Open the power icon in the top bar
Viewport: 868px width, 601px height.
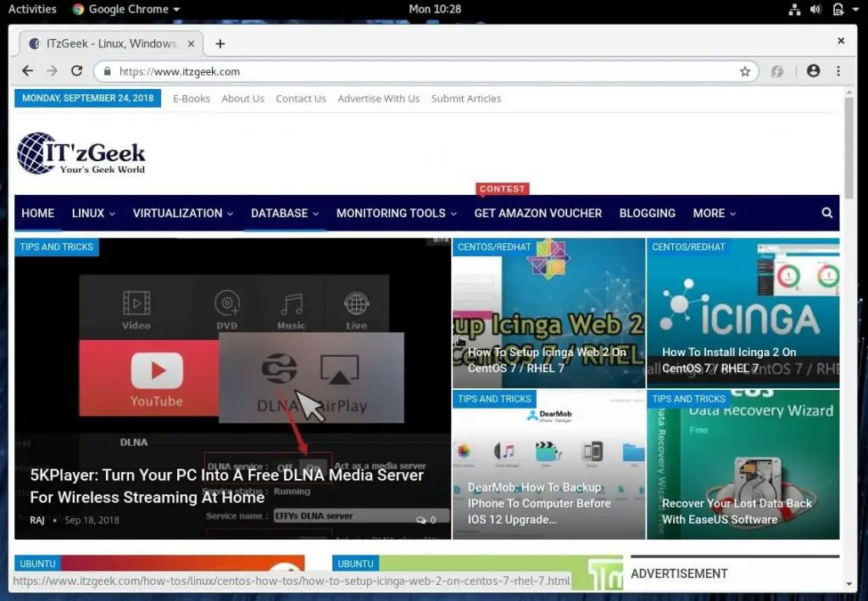(838, 9)
